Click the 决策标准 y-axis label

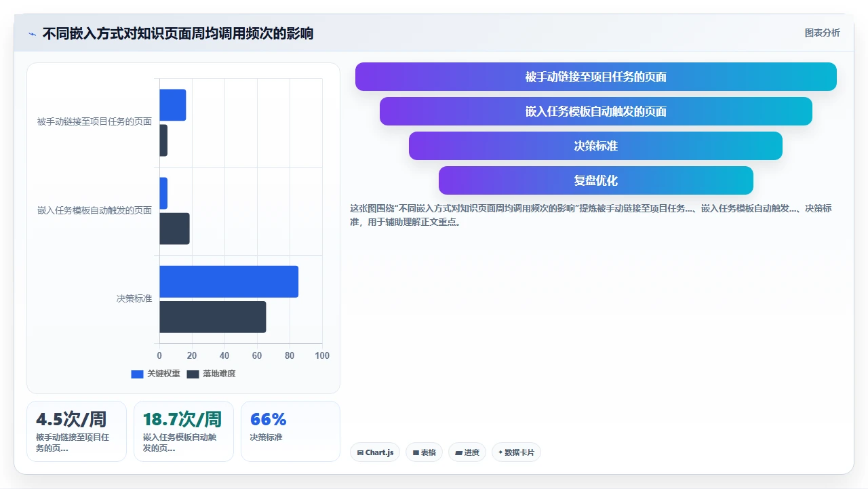tap(134, 298)
